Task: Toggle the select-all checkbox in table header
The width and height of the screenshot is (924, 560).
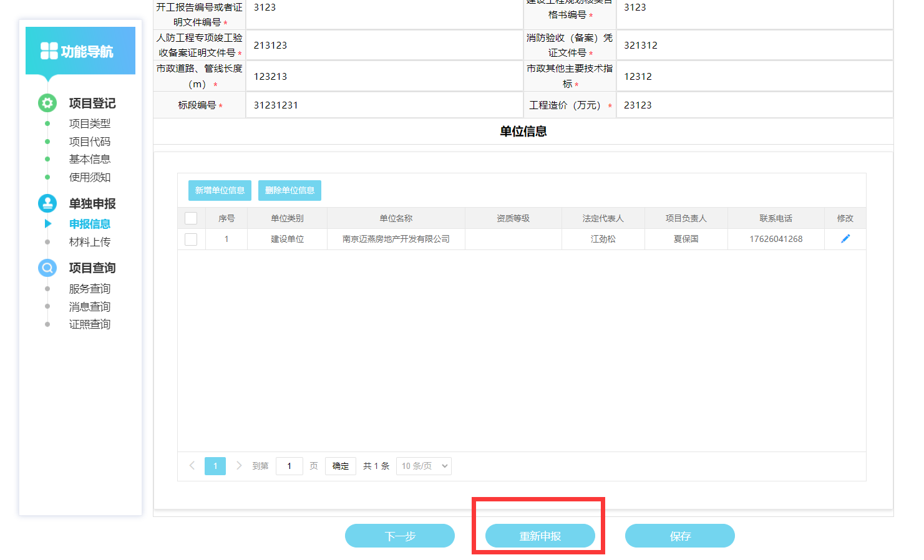Action: click(x=191, y=218)
